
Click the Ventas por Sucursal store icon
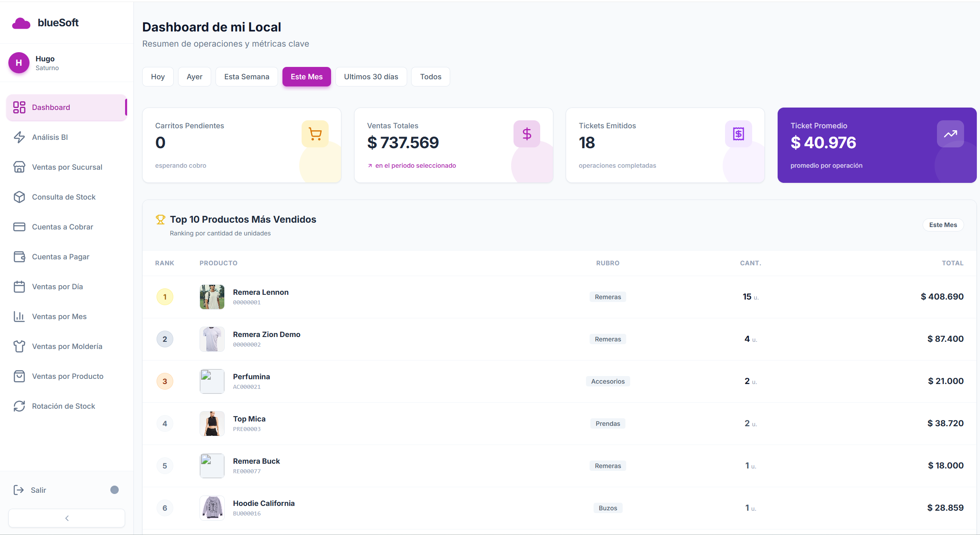(x=19, y=167)
